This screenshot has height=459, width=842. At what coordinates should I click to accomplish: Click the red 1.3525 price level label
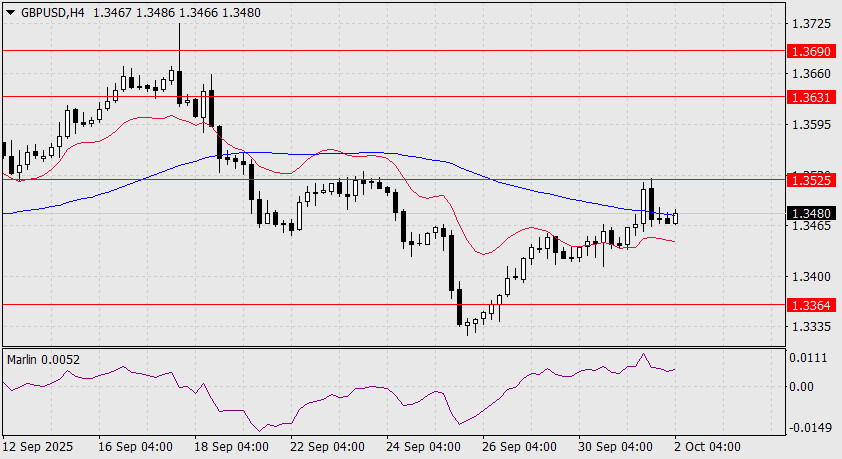[810, 182]
